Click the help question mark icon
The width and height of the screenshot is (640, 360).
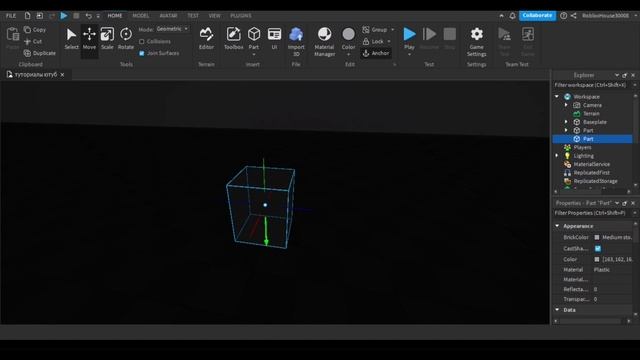tap(563, 16)
